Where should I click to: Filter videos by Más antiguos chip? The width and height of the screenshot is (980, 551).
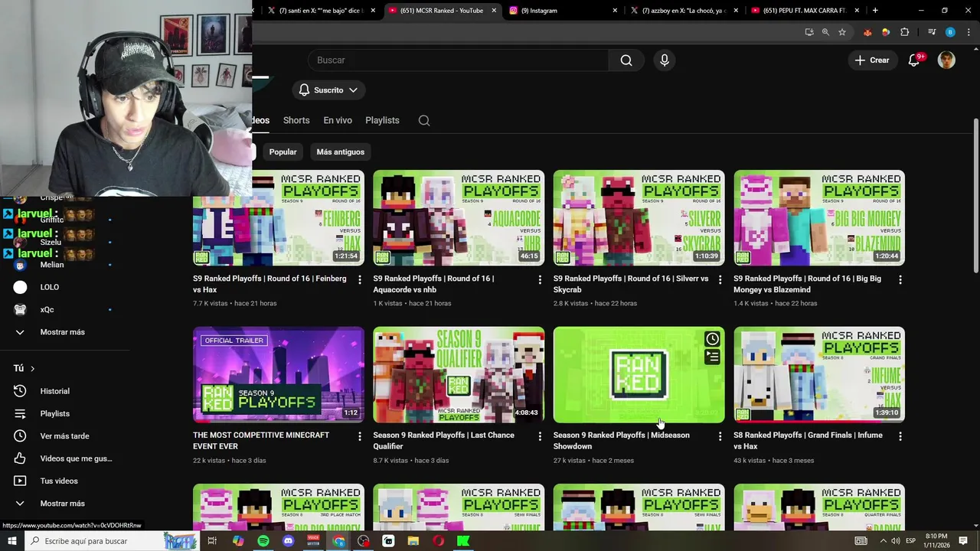click(x=341, y=152)
